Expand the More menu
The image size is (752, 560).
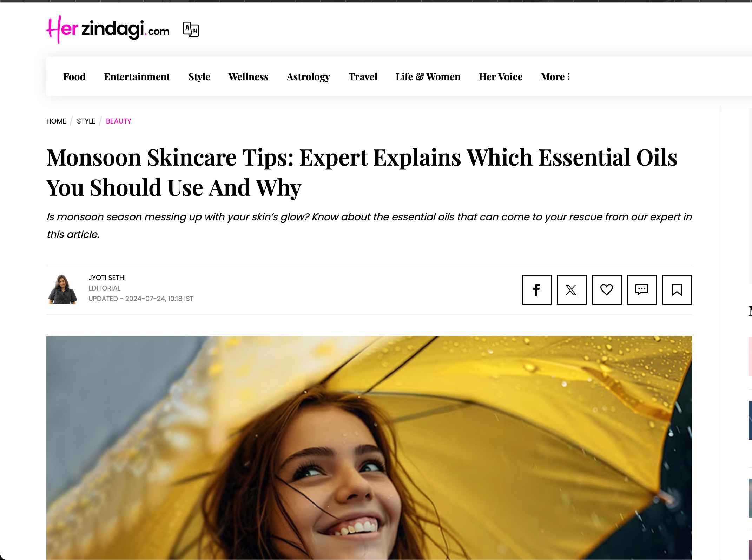pos(555,77)
